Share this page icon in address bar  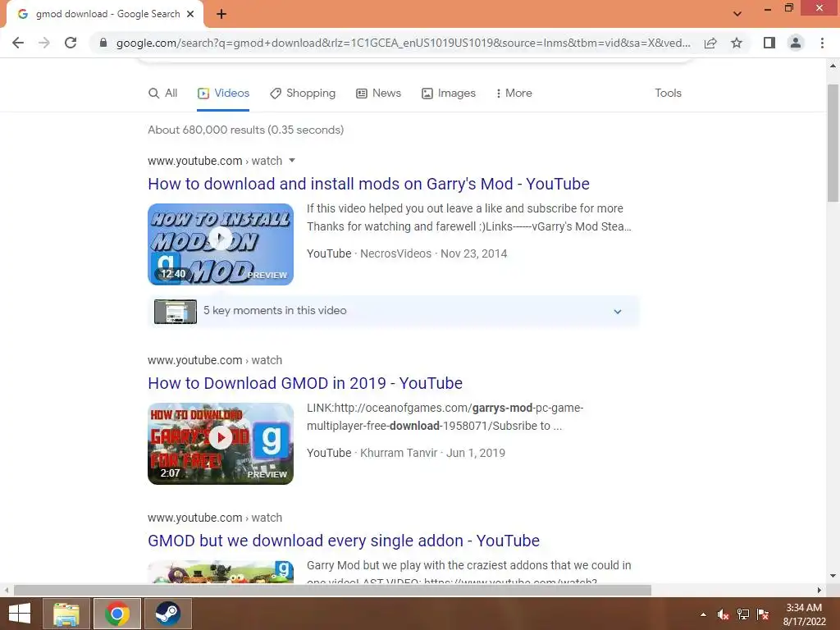tap(710, 43)
